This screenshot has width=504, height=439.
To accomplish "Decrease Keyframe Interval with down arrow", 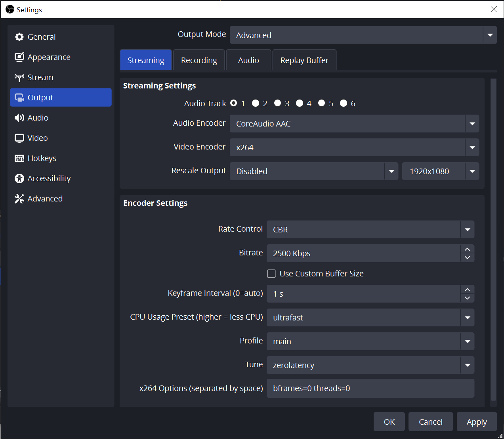I will (x=468, y=298).
